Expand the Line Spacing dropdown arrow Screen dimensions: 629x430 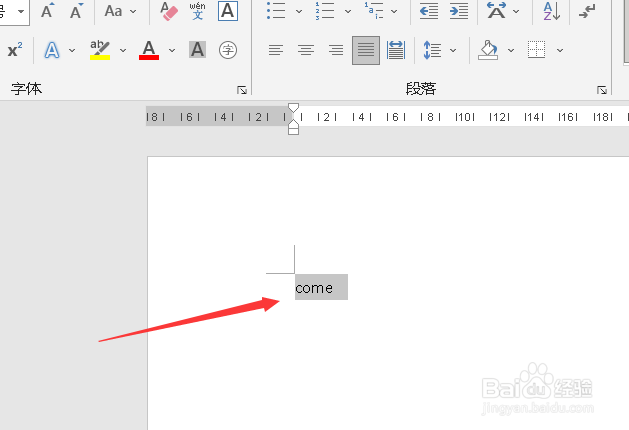click(x=453, y=51)
